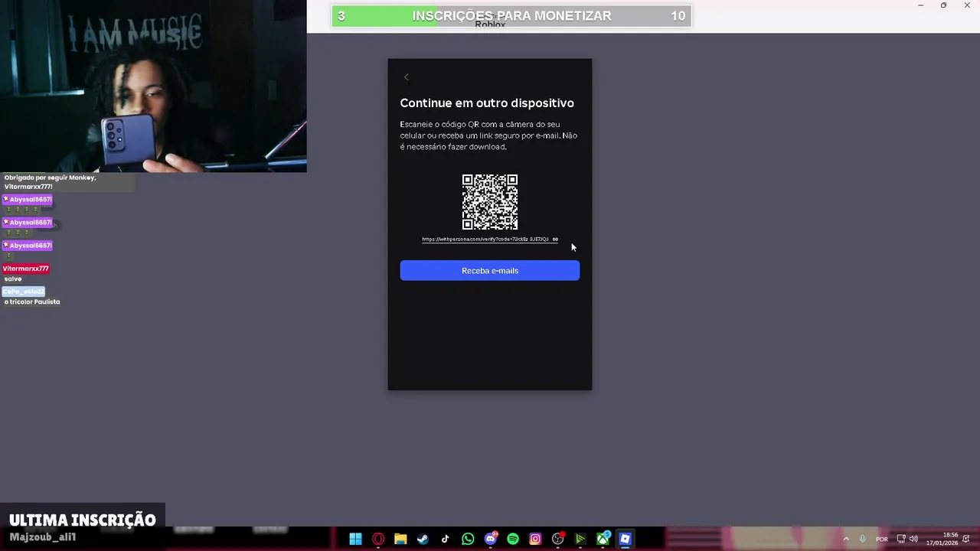Click the 'ULTIMA INSCRIÇÃO' overlay label
The height and width of the screenshot is (551, 980).
(82, 520)
